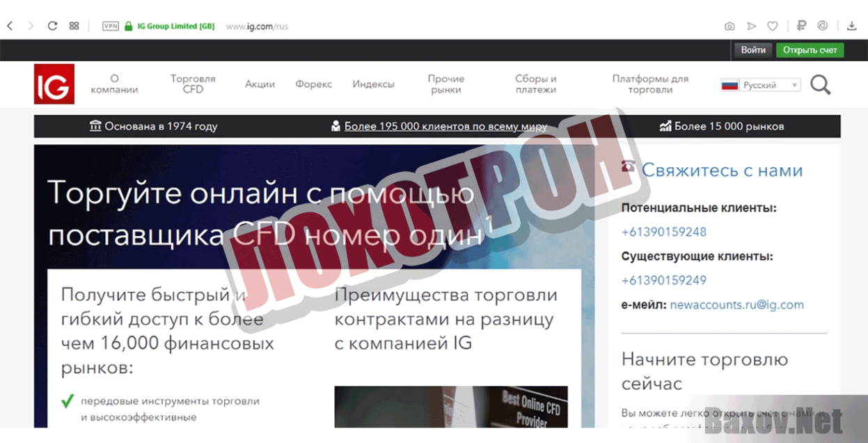Click the newaccounts.ru@ig.com email link

(736, 305)
